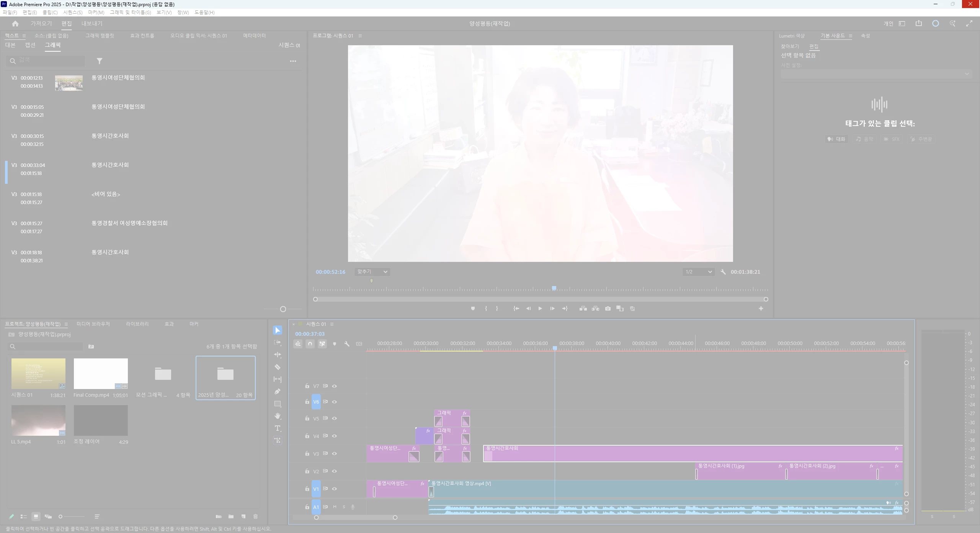
Task: Click the filter funnel icon in the Text panel
Action: 100,61
